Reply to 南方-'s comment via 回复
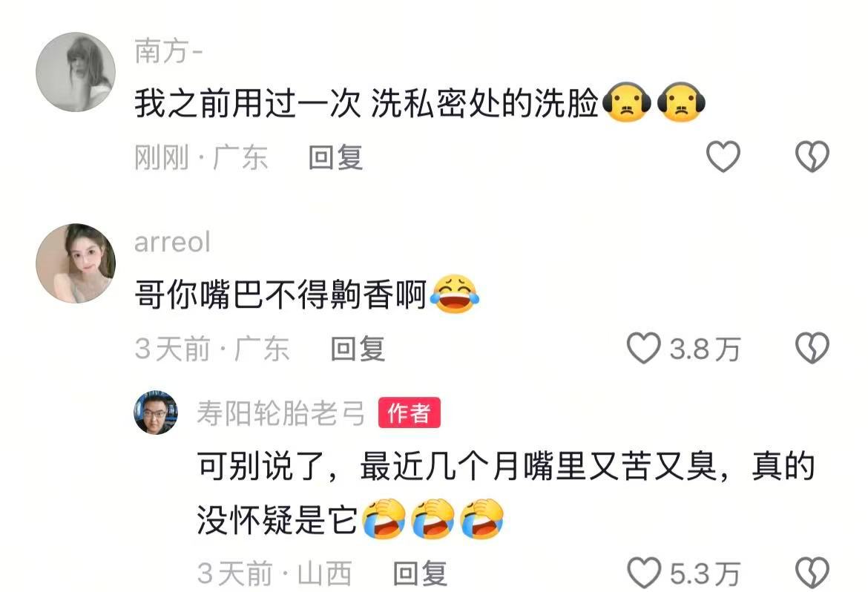The image size is (868, 592). coord(335,157)
